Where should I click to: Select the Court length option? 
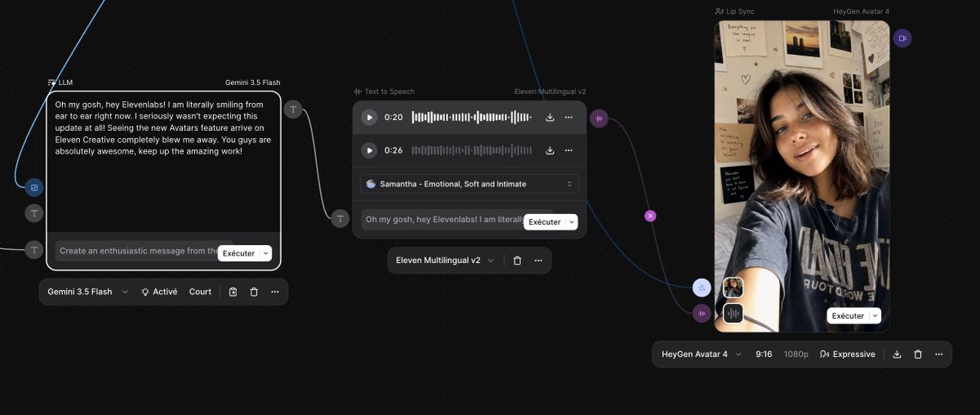200,292
